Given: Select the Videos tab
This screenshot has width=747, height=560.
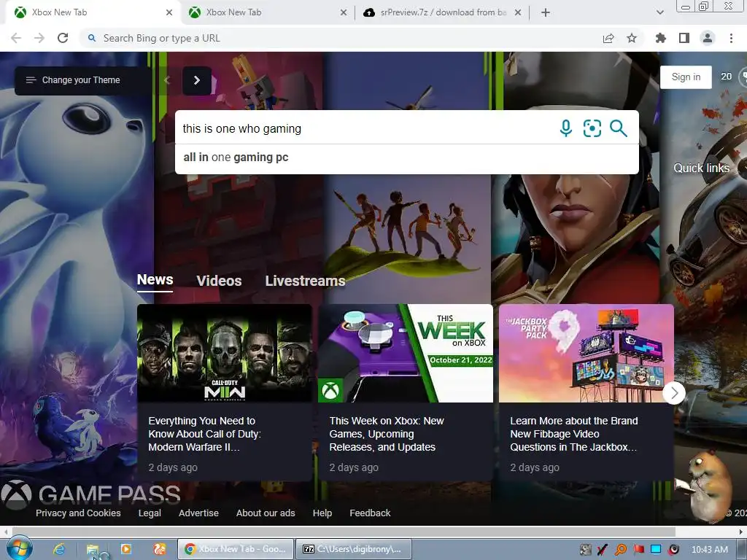Looking at the screenshot, I should 219,281.
